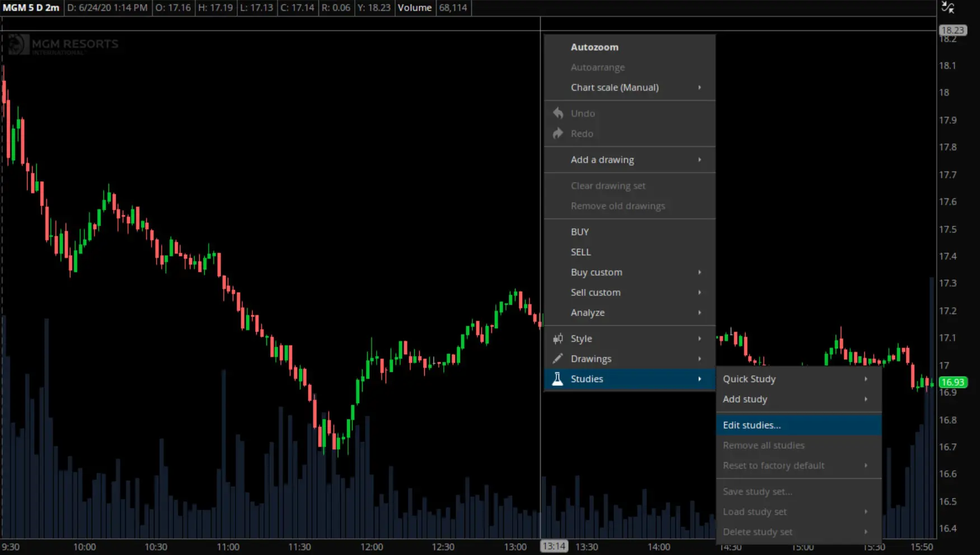
Task: Open Reset to factory default submenu
Action: click(799, 465)
